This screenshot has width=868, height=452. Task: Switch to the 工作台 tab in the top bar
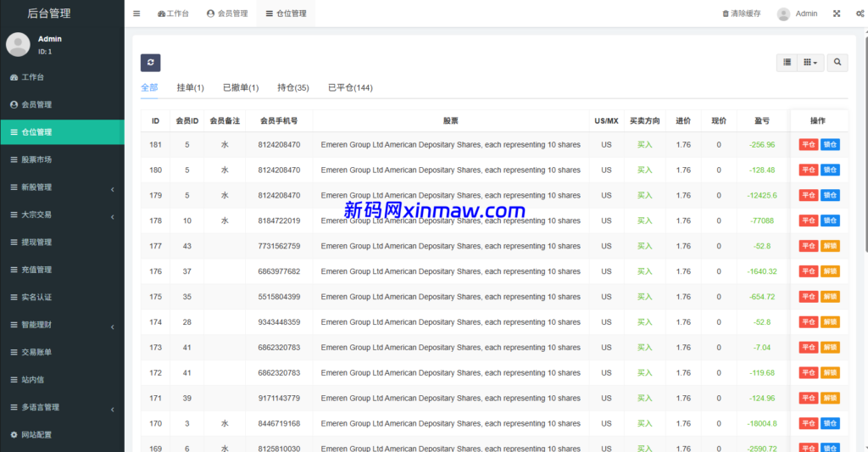(173, 14)
